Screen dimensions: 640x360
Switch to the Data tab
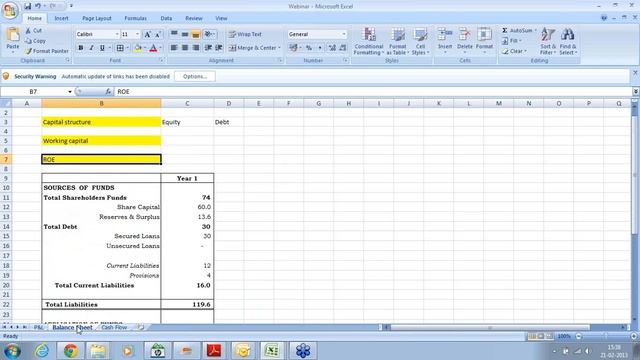166,18
